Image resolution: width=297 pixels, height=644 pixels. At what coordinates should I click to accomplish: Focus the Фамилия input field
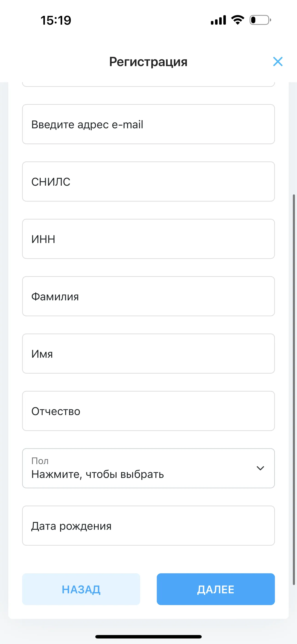(x=148, y=296)
